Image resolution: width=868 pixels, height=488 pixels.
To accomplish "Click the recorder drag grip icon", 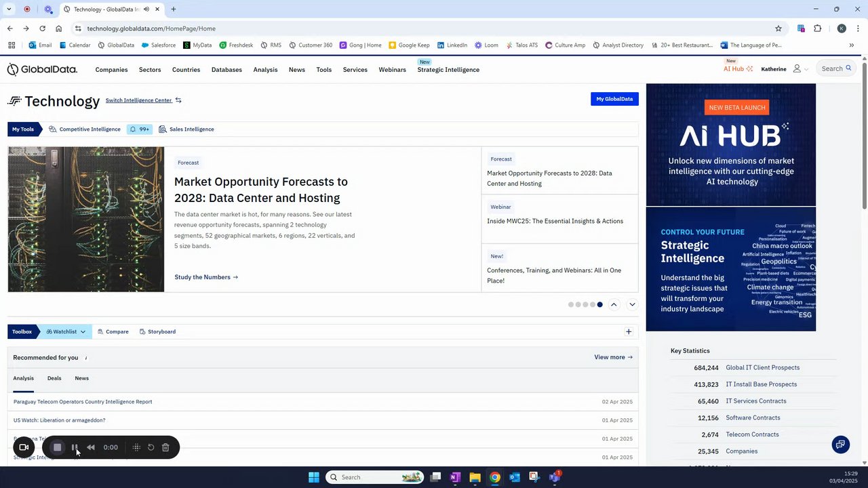I will coord(136,447).
